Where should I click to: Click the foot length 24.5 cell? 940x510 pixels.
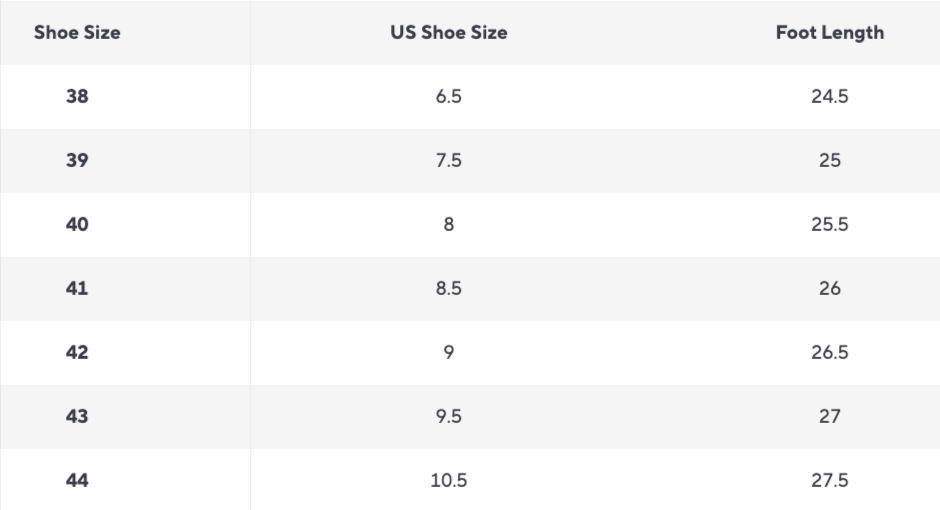coord(830,96)
